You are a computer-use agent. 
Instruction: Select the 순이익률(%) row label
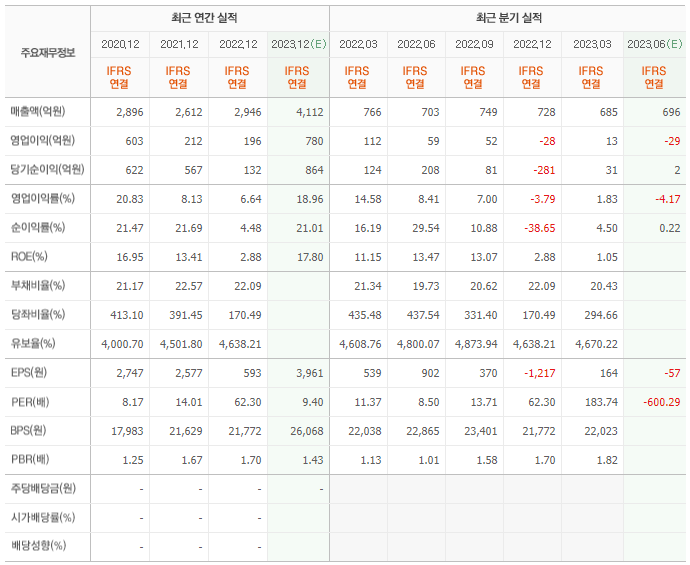[x=38, y=228]
